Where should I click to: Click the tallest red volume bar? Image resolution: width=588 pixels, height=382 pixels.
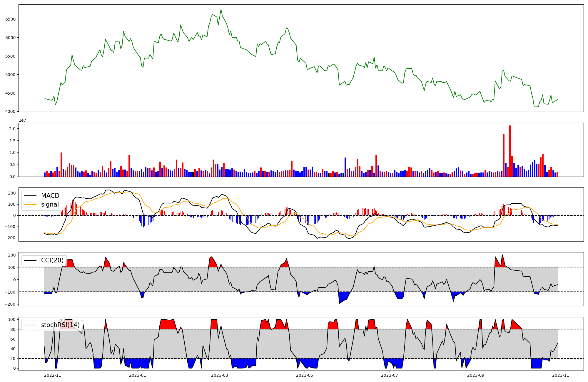(510, 151)
